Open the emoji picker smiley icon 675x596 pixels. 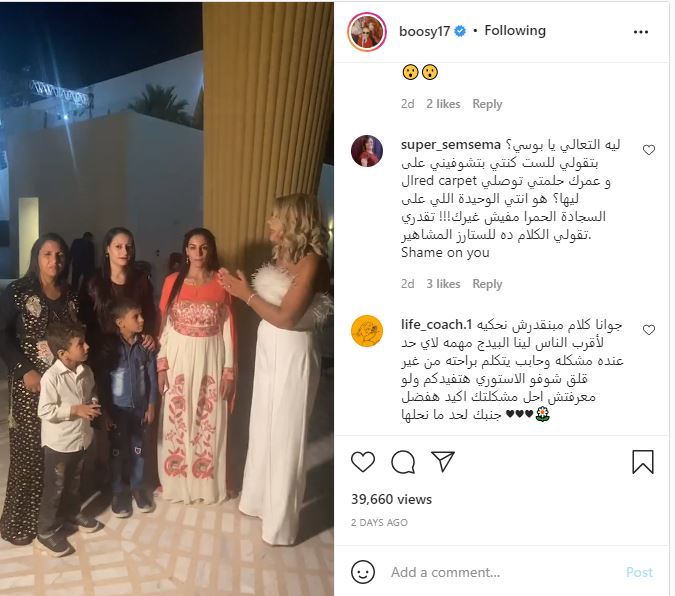[362, 572]
